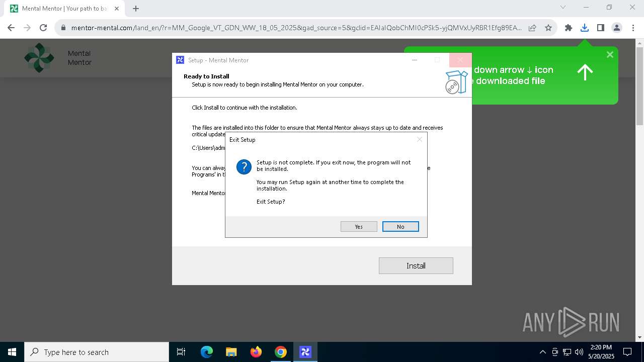Click the taskbar search box
644x362 pixels.
(97, 352)
